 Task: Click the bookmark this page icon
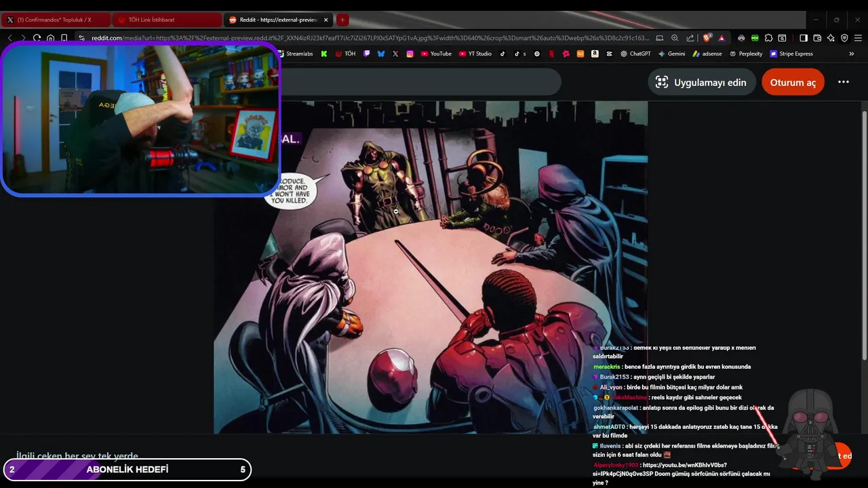[x=64, y=38]
